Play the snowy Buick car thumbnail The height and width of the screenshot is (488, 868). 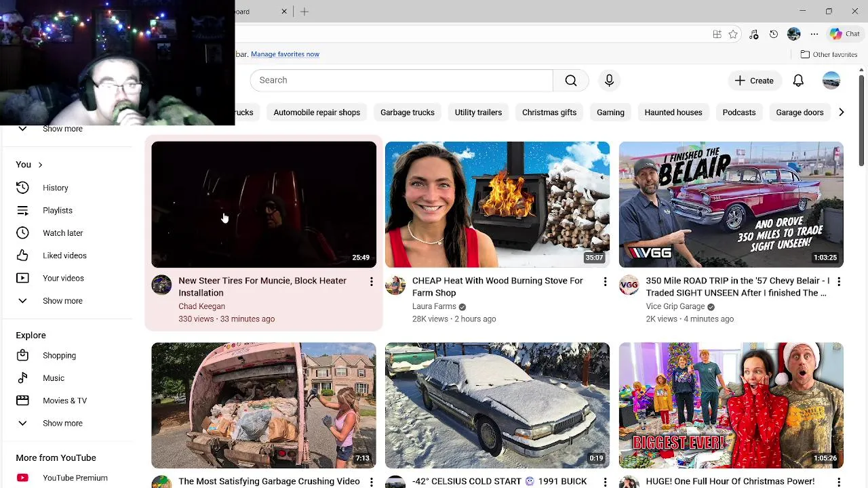tap(497, 405)
